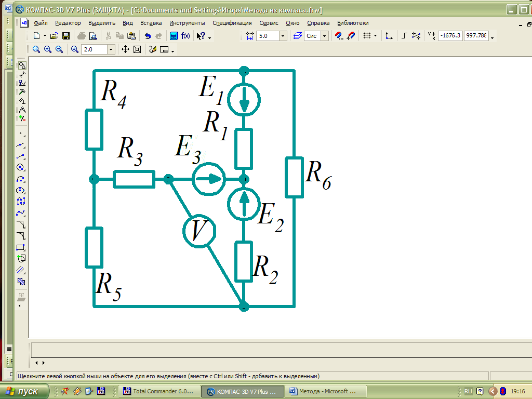This screenshot has width=532, height=399.
Task: Click the пуск Start button
Action: 25,391
